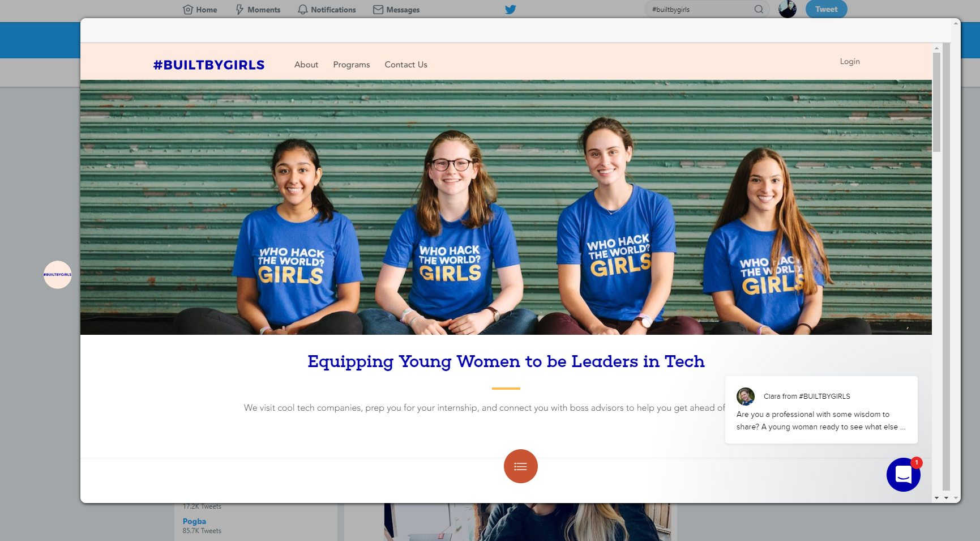
Task: Click the search magnifier icon
Action: tap(759, 9)
